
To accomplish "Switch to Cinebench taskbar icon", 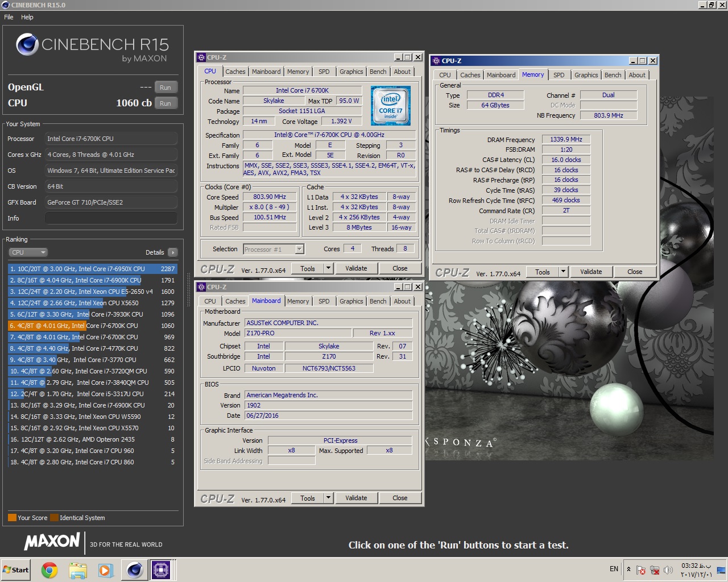I will pyautogui.click(x=134, y=569).
